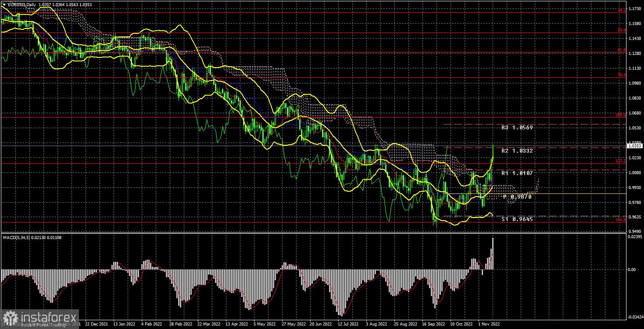This screenshot has height=329, width=644.
Task: Select the R2 1.0332 pivot label
Action: (x=517, y=150)
